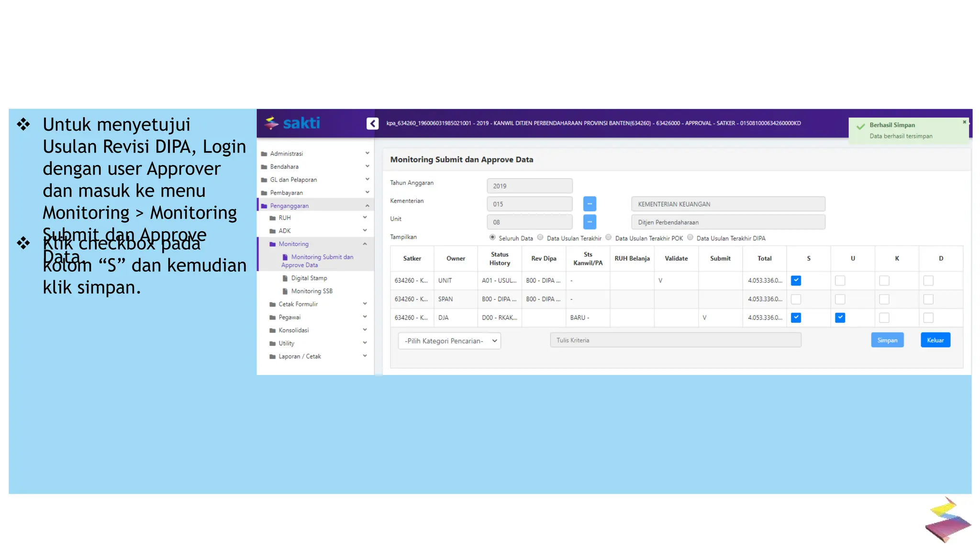
Task: Open the Digital Stamp document icon
Action: click(285, 278)
